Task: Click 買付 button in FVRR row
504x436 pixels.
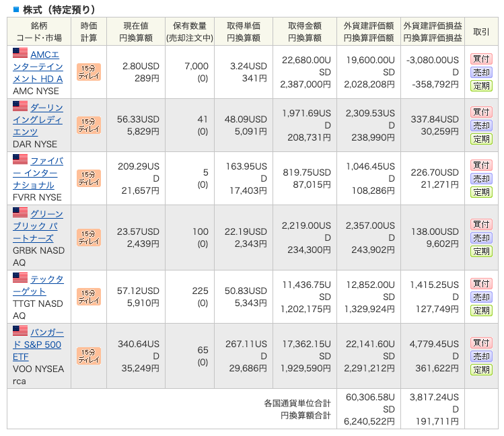Action: (481, 165)
